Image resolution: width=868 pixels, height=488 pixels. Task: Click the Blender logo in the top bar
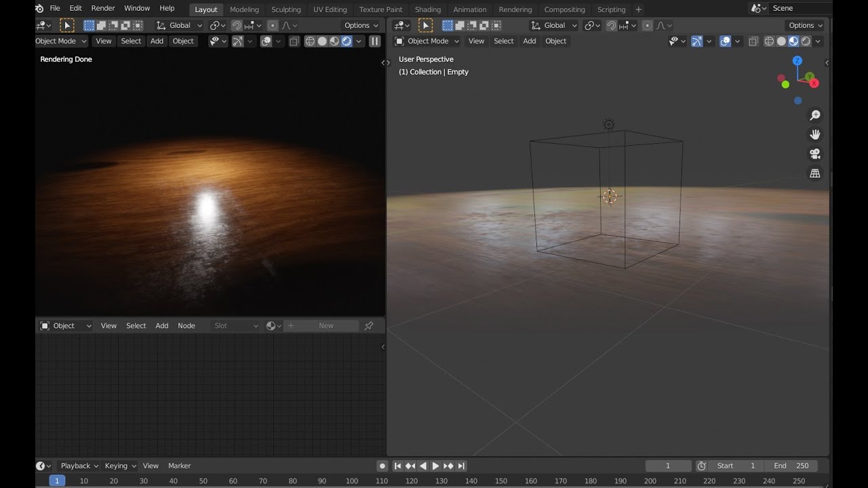(x=39, y=8)
